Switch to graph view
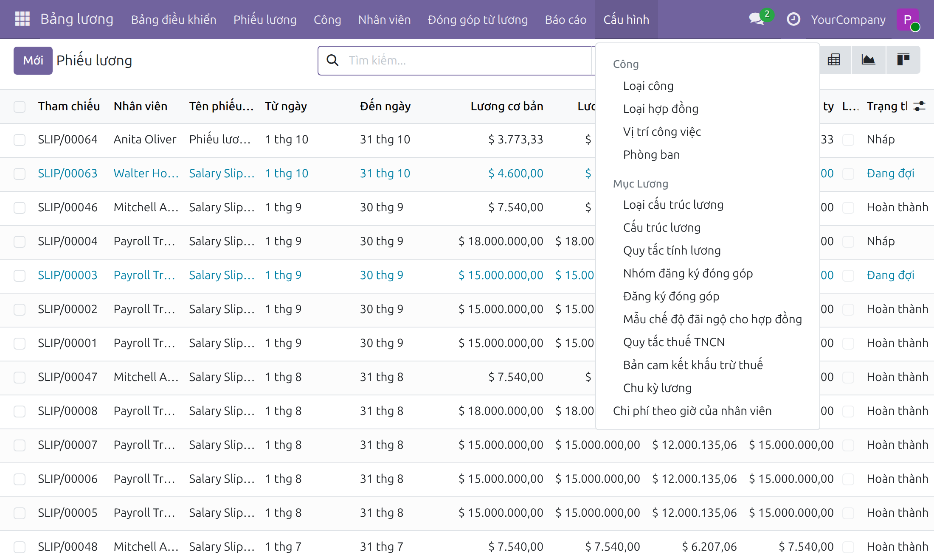Screen dimensions: 934x560 coord(868,60)
